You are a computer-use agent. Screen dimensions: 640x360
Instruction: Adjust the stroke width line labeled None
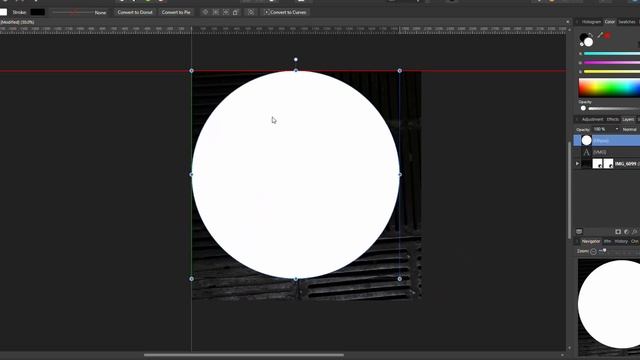coord(73,12)
